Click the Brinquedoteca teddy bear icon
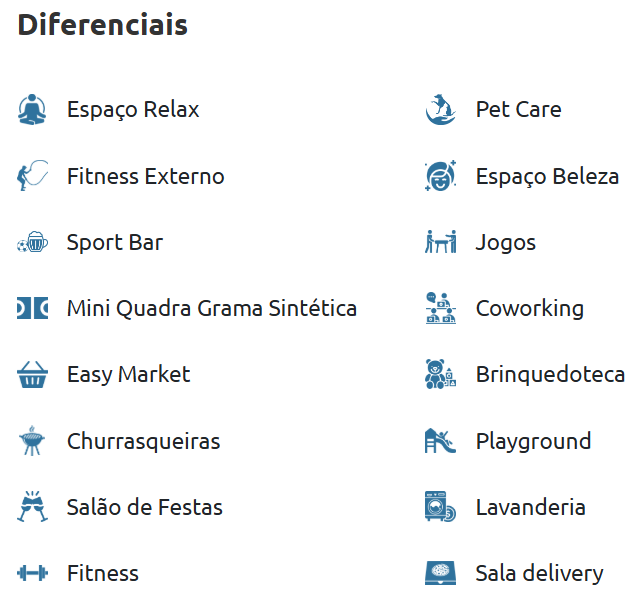Viewport: 644px width, 616px height. pos(440,375)
